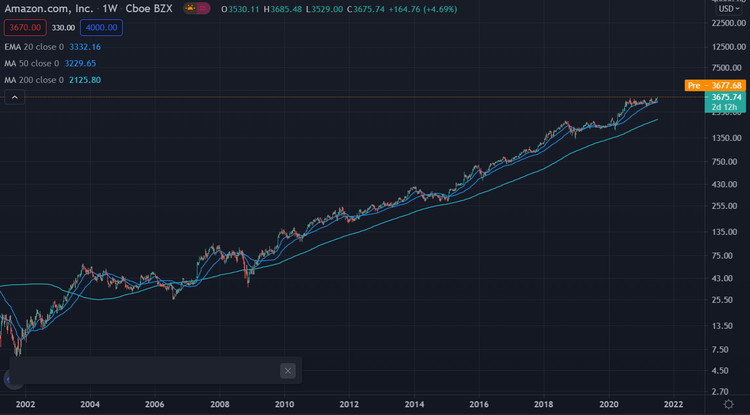The height and width of the screenshot is (415, 750).
Task: Select the MA 50 close 0 legend
Action: (32, 64)
